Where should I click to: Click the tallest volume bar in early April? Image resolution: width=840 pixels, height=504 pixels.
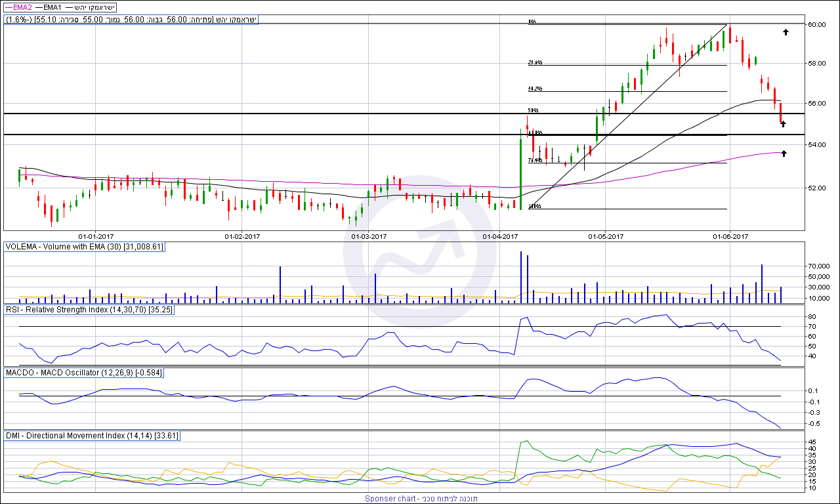pos(520,276)
